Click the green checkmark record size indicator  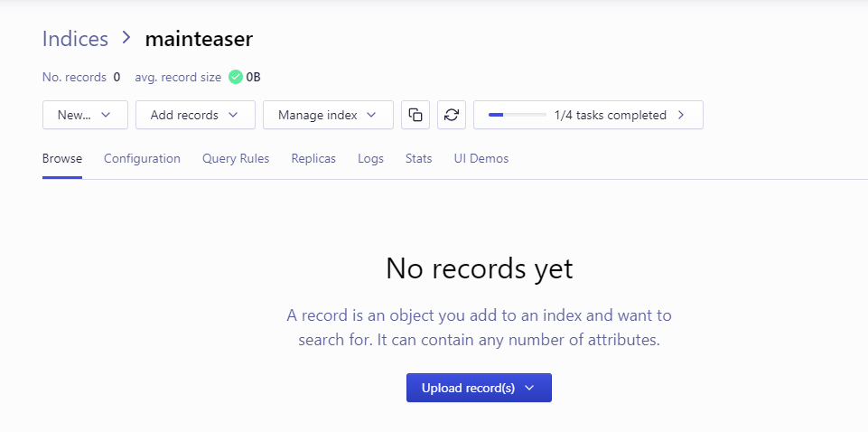(236, 77)
